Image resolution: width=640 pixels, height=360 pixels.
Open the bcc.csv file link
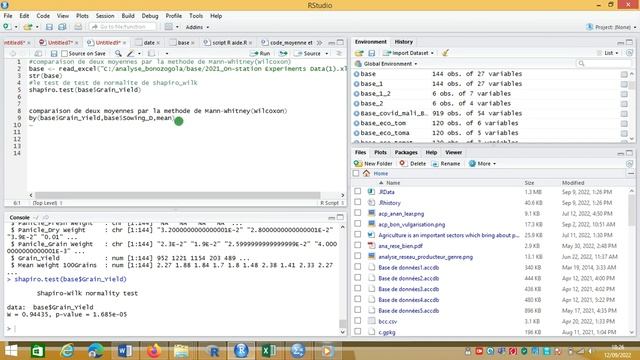[x=387, y=321]
